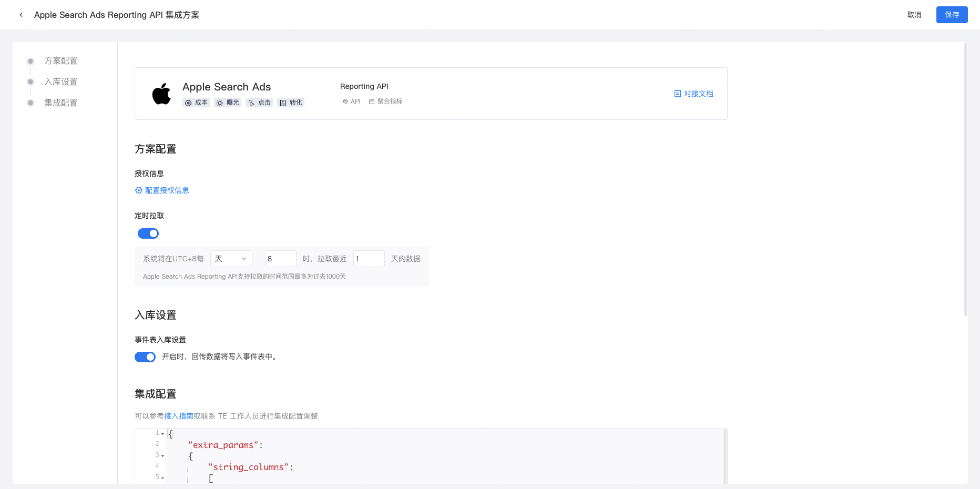Click the 入库设置 section heading
980x489 pixels.
(156, 315)
